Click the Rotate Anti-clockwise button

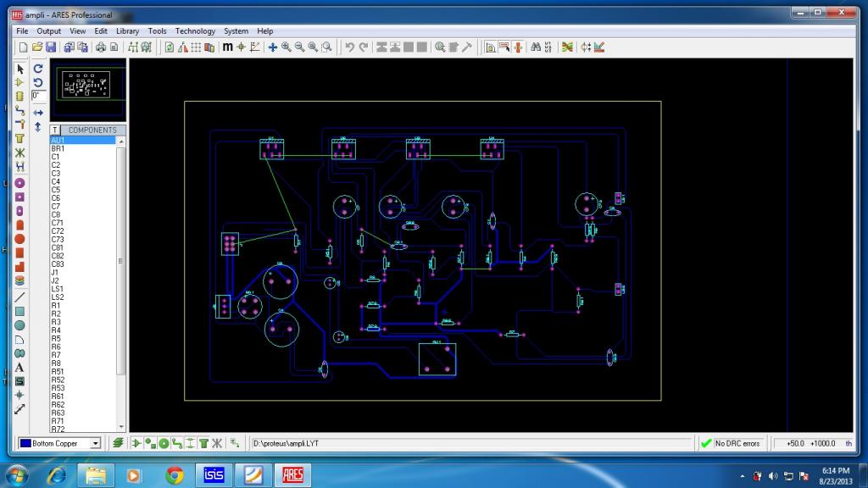pyautogui.click(x=38, y=82)
